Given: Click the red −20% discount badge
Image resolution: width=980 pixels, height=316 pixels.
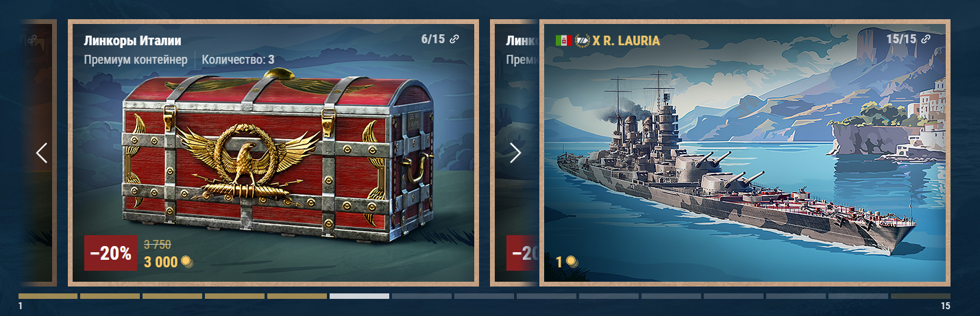Looking at the screenshot, I should coord(110,253).
